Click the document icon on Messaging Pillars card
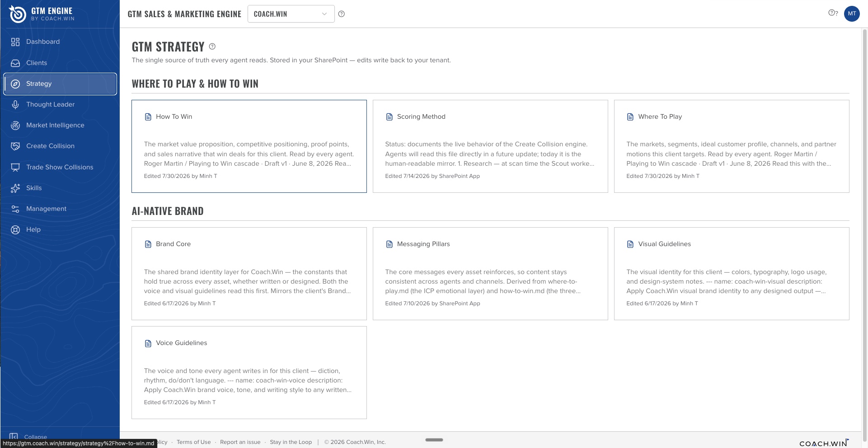 click(389, 244)
